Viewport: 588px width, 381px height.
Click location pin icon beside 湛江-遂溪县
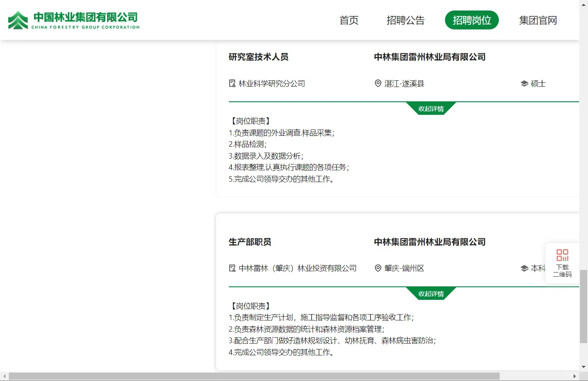[x=378, y=83]
